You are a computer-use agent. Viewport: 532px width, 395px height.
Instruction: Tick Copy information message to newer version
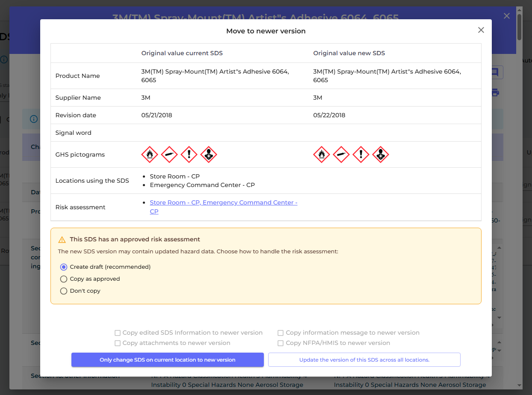[x=281, y=333]
